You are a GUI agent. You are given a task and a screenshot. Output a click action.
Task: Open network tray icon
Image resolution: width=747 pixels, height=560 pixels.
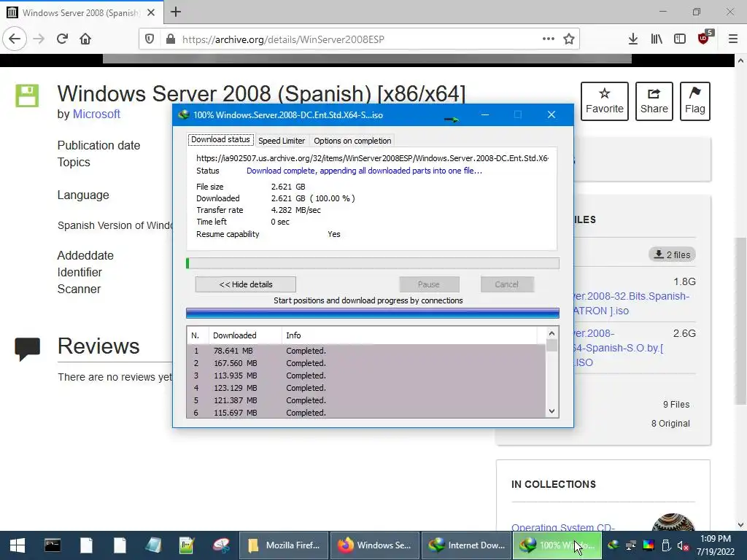631,545
